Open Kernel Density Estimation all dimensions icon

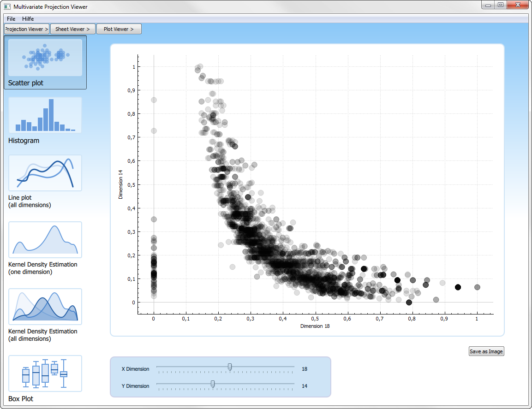click(x=45, y=307)
